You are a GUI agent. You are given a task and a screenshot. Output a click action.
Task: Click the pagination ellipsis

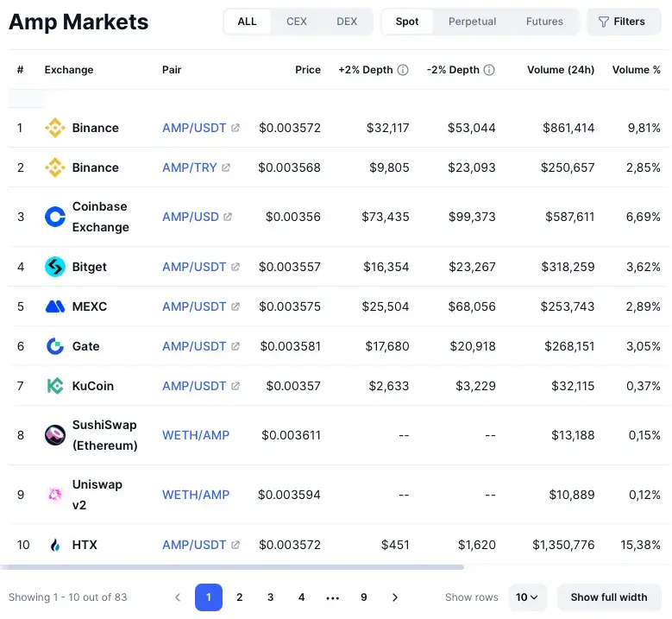point(333,598)
